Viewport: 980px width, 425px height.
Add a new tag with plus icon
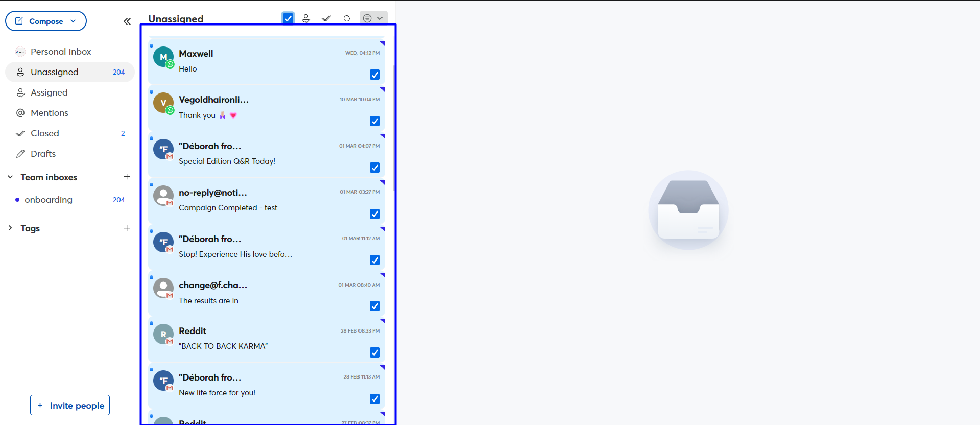(127, 228)
